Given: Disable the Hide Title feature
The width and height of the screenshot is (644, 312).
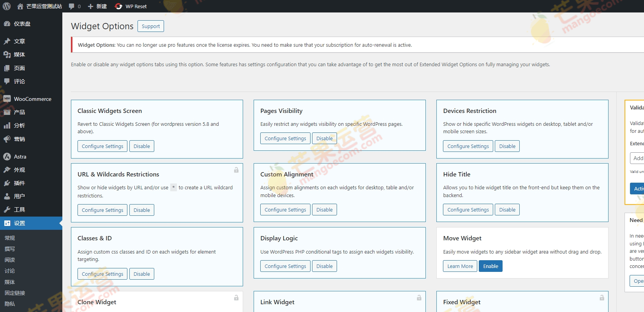Looking at the screenshot, I should point(507,210).
